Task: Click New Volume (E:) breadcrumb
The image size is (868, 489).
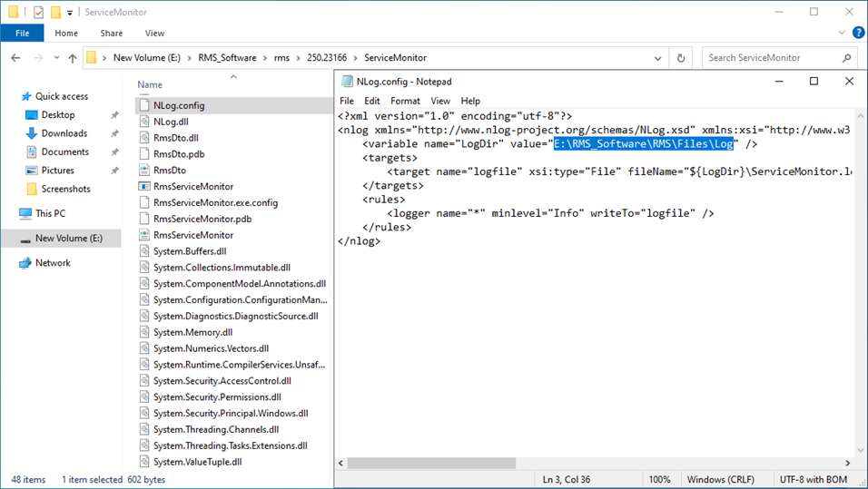Action: click(147, 57)
